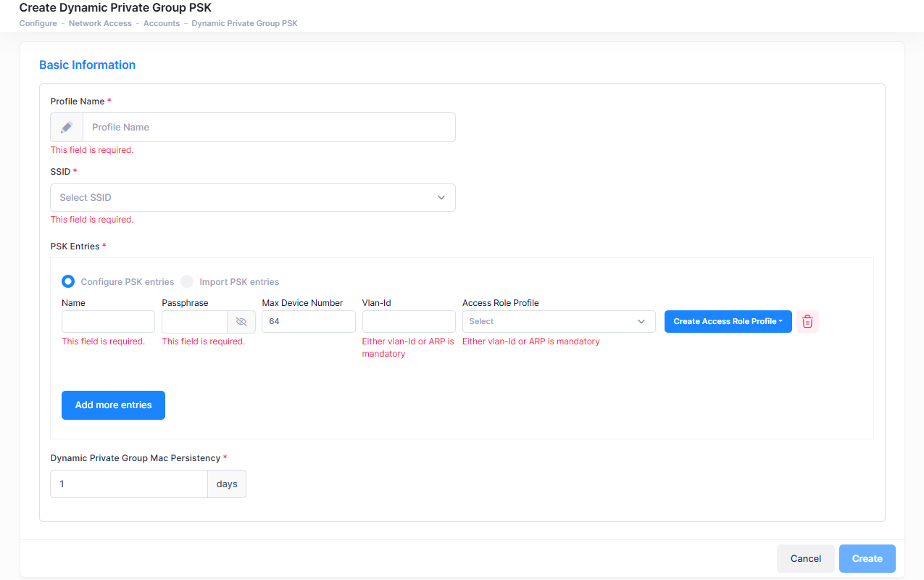Open the Select SSID dropdown
Viewport: 924px width, 580px height.
(x=252, y=198)
